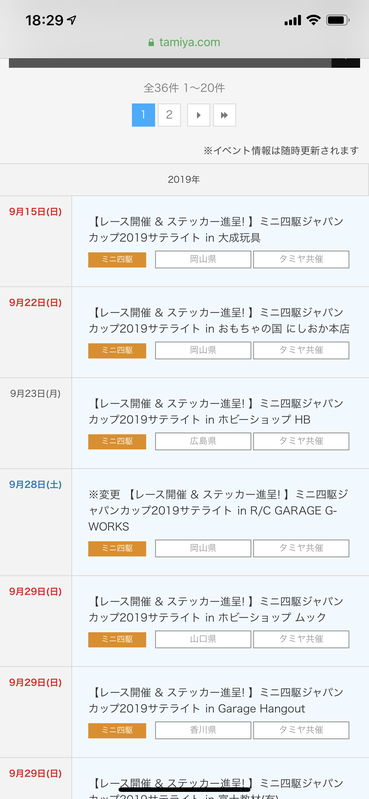Go to next page arrow button
The width and height of the screenshot is (369, 799).
199,115
